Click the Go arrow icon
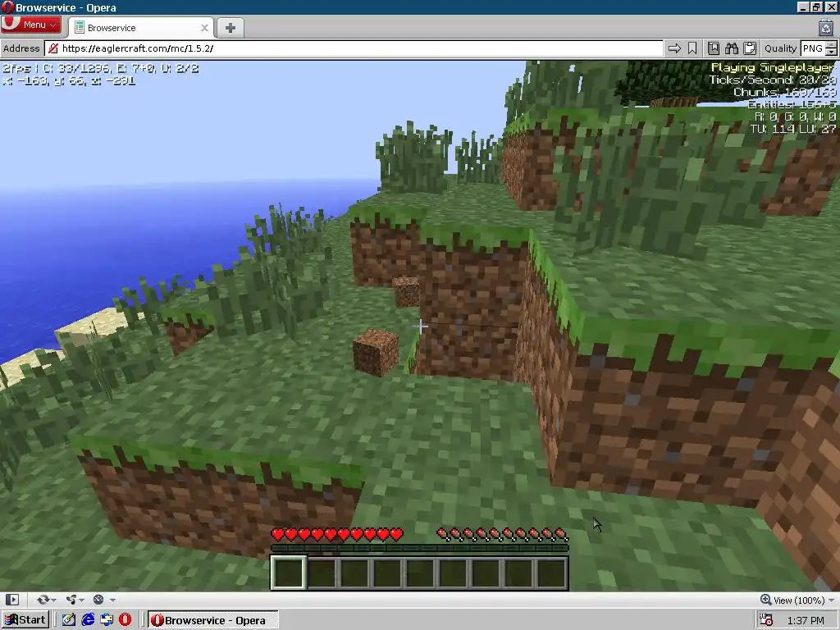 674,48
